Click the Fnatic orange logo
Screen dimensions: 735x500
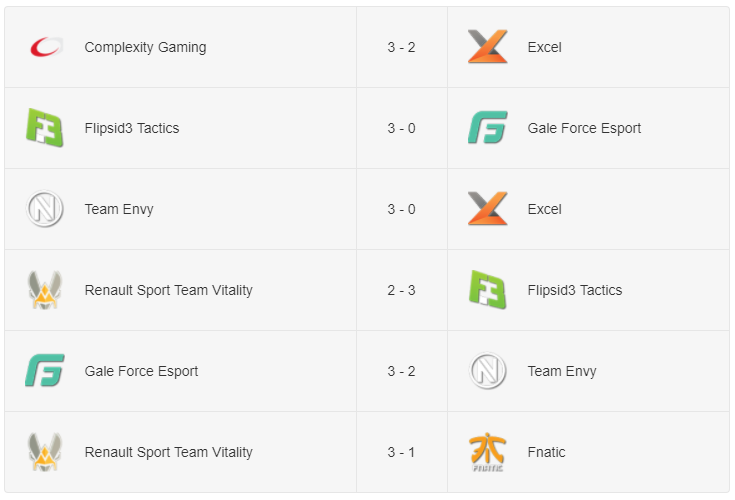tap(488, 452)
